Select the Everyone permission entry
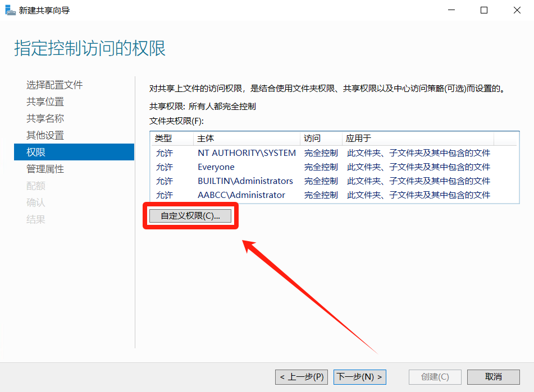Image resolution: width=534 pixels, height=392 pixels. pyautogui.click(x=216, y=167)
